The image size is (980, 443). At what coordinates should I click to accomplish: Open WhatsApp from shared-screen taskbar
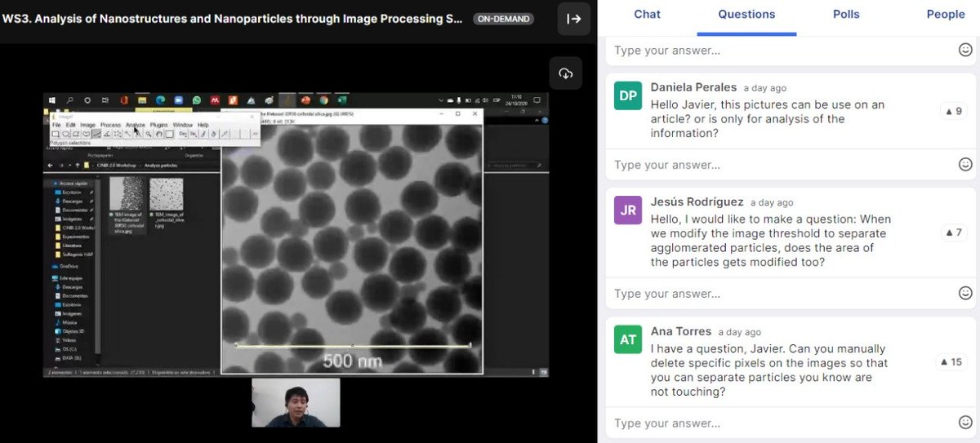(197, 100)
